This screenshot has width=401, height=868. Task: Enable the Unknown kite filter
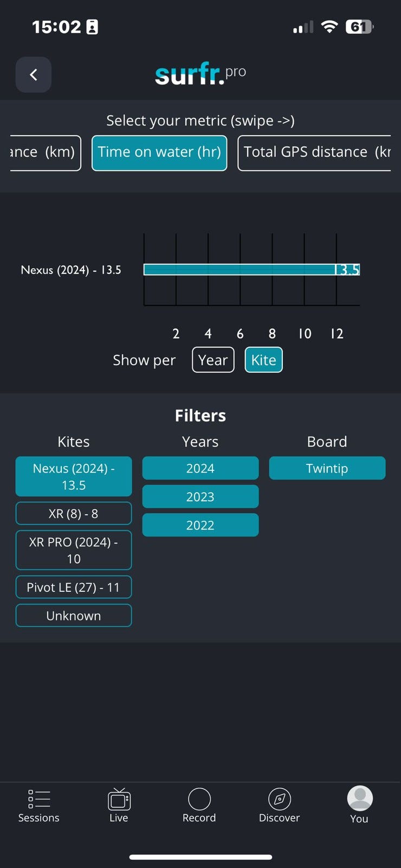[x=74, y=616]
